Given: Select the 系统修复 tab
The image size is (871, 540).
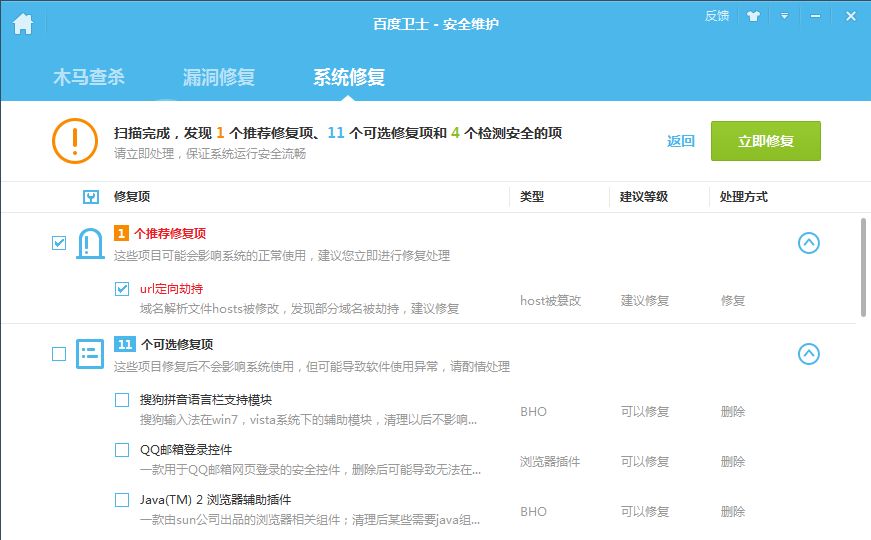Looking at the screenshot, I should (349, 77).
